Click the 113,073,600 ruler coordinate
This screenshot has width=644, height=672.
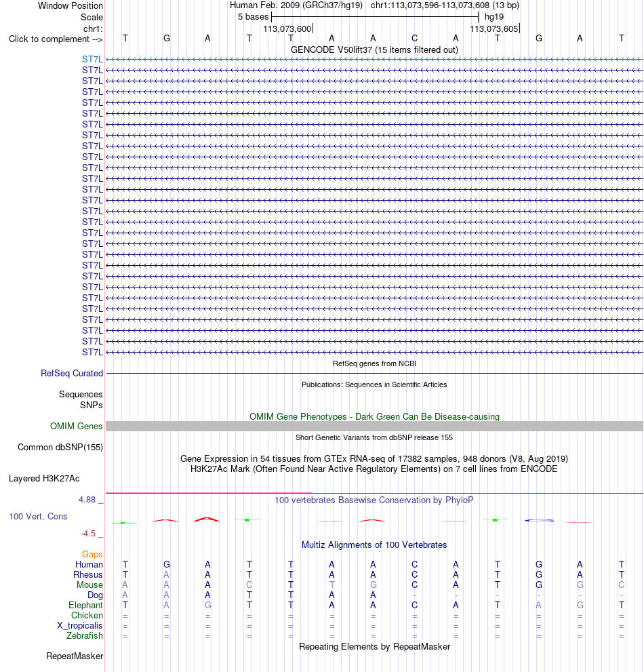[x=287, y=28]
